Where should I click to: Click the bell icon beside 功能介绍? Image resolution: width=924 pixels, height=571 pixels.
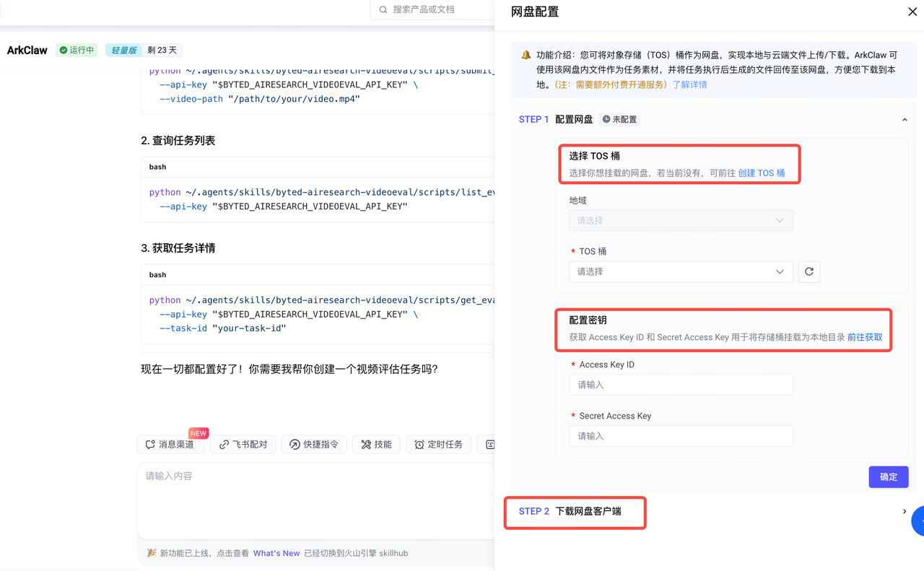tap(526, 55)
